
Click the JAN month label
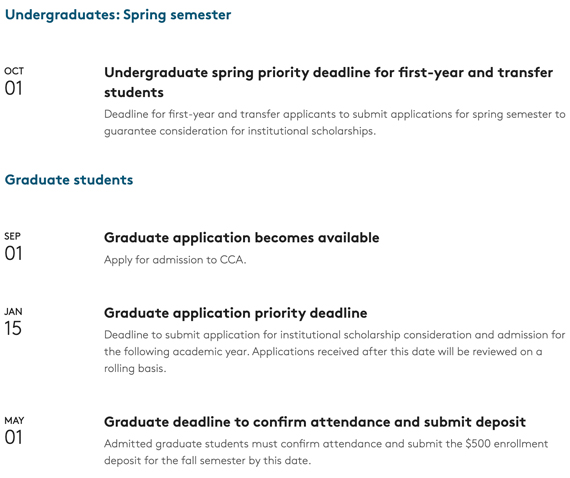(x=13, y=312)
